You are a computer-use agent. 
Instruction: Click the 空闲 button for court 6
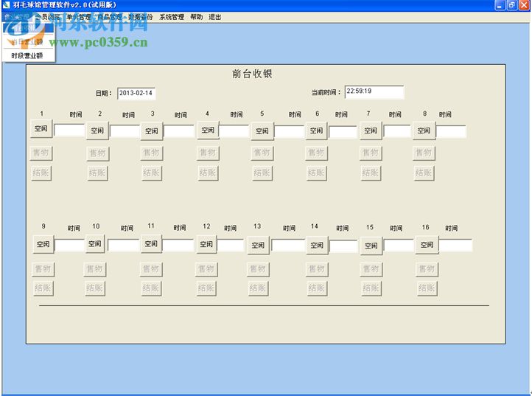pyautogui.click(x=316, y=131)
